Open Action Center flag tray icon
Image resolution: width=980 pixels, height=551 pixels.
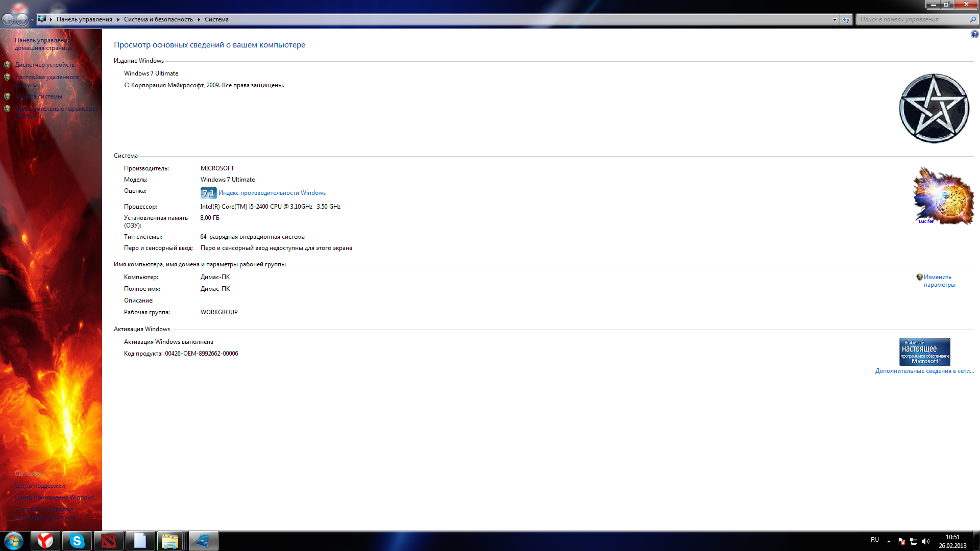(x=901, y=541)
